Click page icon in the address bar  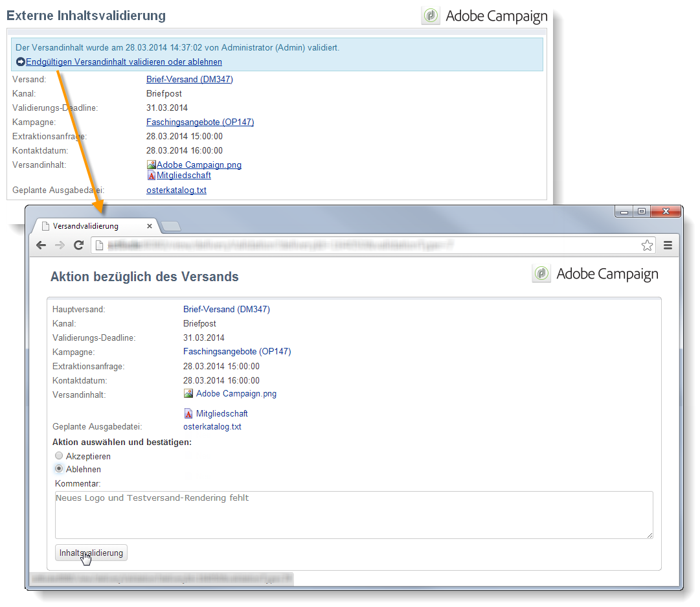100,246
